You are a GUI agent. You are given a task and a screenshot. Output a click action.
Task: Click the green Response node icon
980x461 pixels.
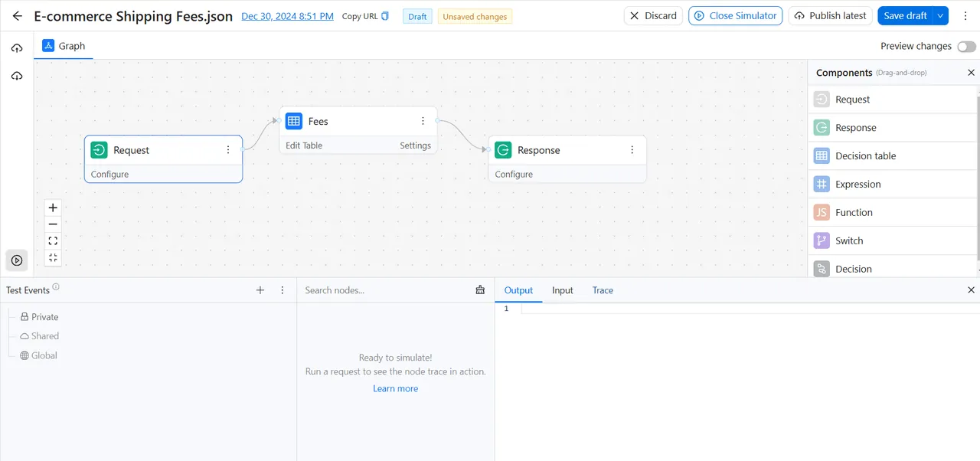coord(503,150)
